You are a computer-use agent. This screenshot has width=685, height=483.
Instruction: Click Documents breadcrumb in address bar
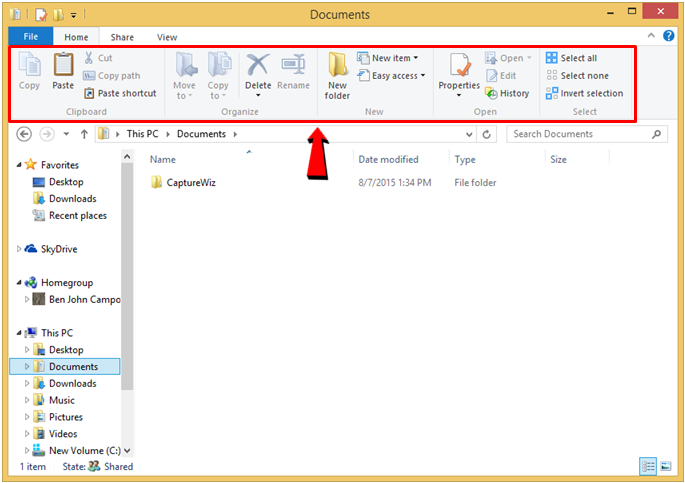pos(201,134)
